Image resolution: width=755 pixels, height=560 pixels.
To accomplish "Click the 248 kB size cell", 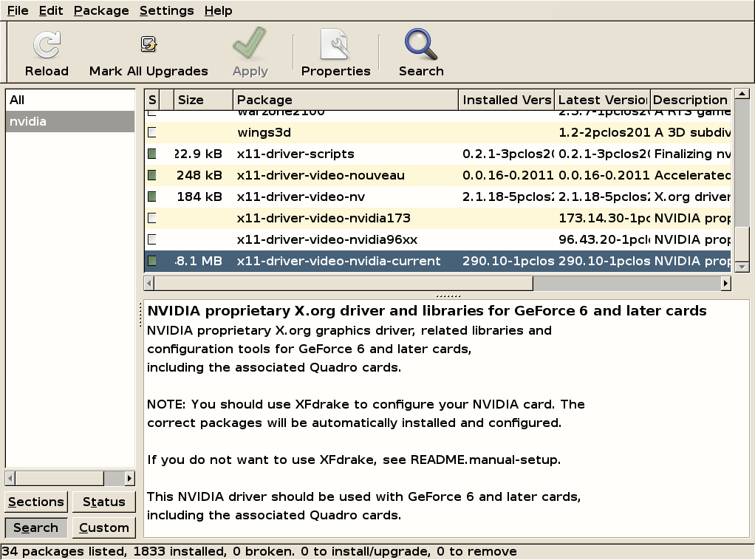I will [x=199, y=175].
